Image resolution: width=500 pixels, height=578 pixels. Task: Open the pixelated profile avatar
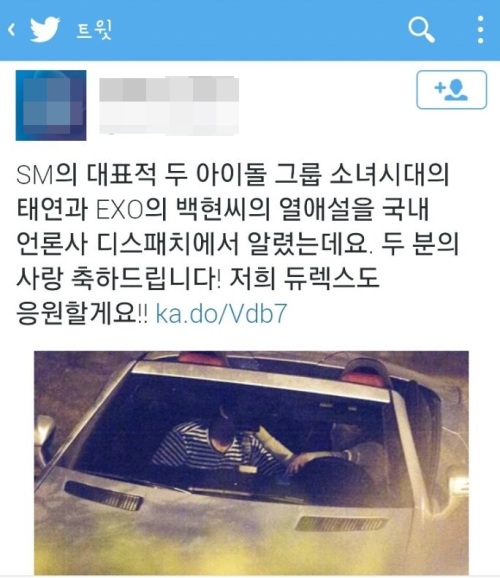[51, 105]
